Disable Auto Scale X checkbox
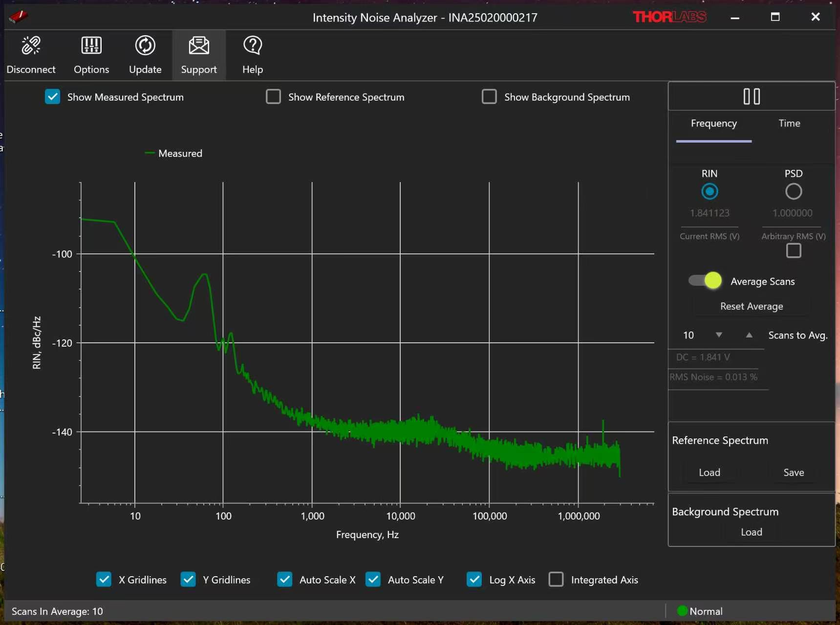 pos(285,580)
